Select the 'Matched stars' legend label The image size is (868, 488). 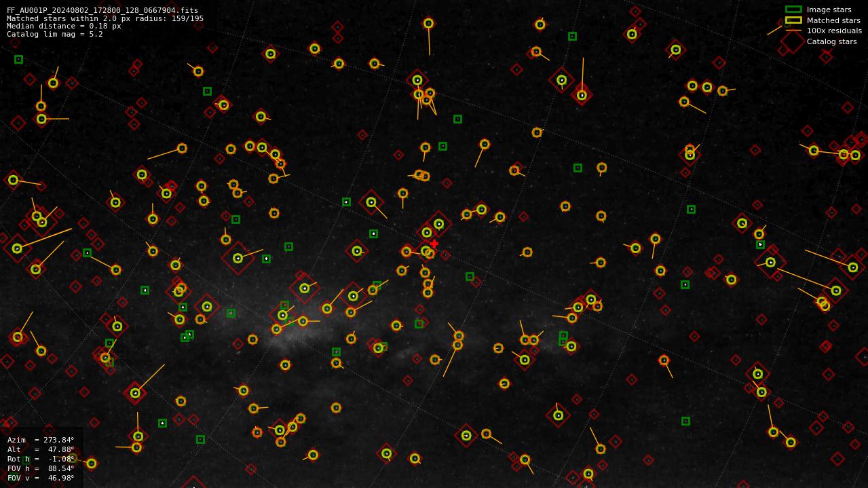833,20
